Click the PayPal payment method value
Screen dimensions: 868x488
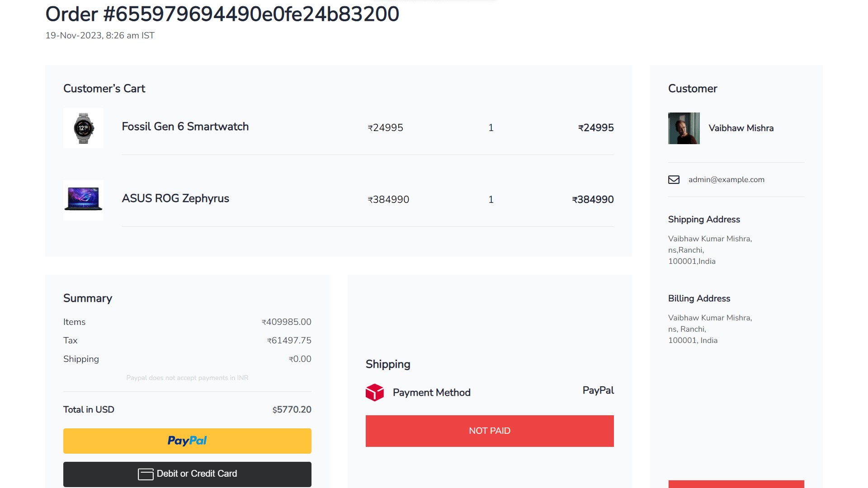(x=598, y=390)
